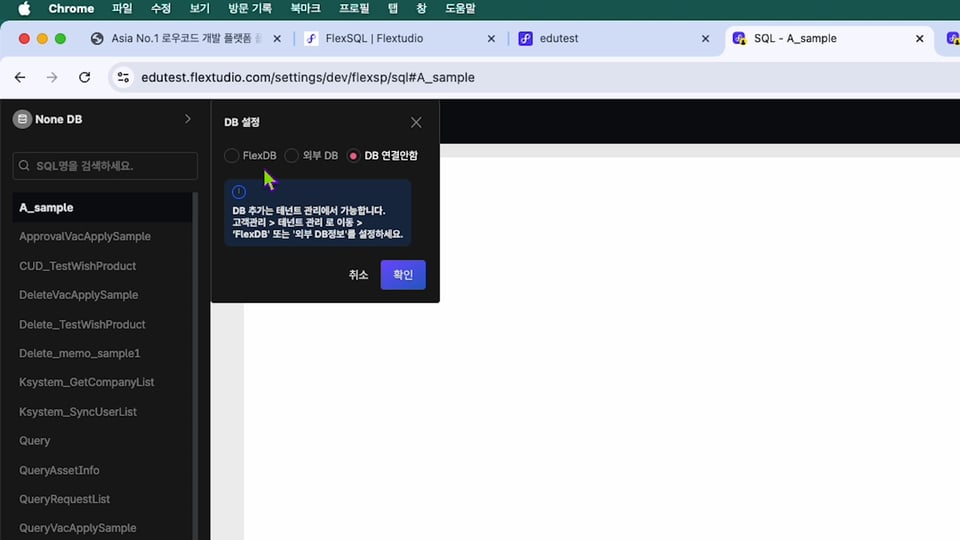
Task: Close the edutest tab
Action: click(705, 39)
